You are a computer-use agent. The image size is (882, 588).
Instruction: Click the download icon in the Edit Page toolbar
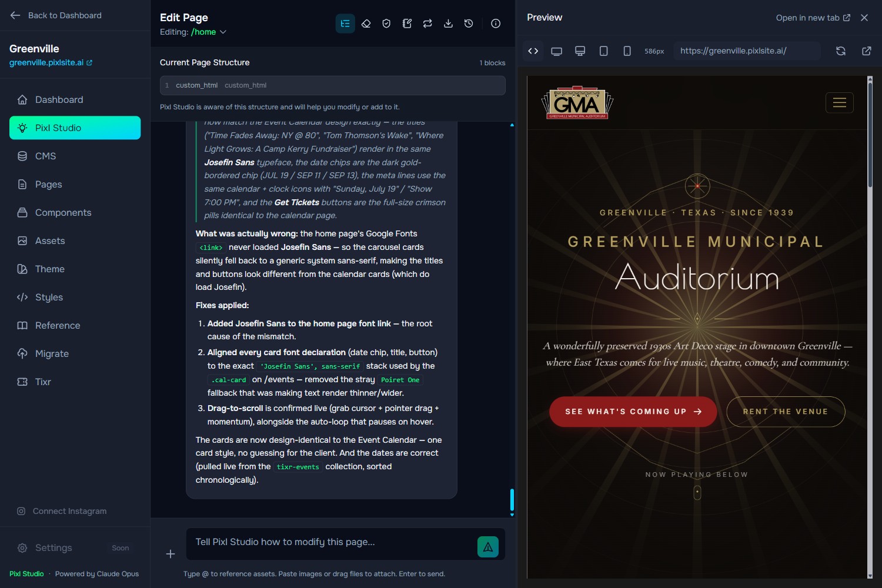448,24
